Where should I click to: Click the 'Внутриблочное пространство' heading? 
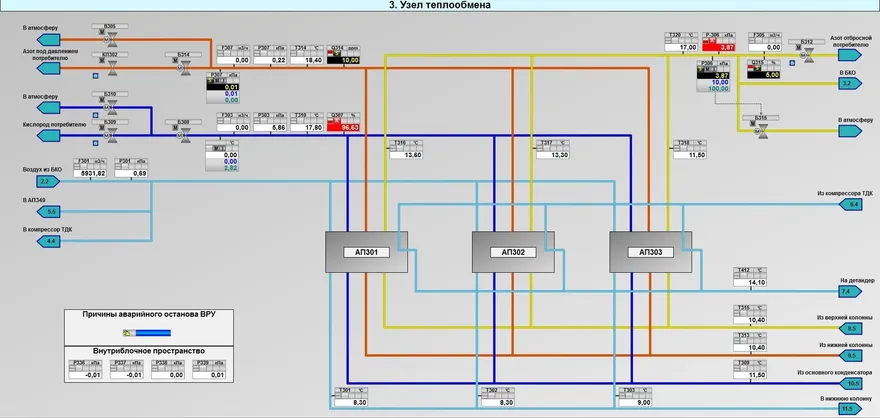click(x=149, y=351)
